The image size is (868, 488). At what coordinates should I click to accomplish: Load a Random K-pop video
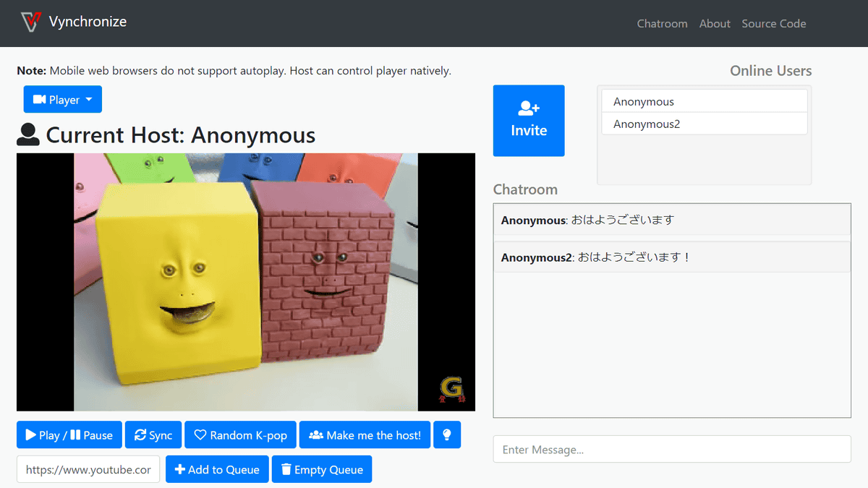[x=241, y=435]
